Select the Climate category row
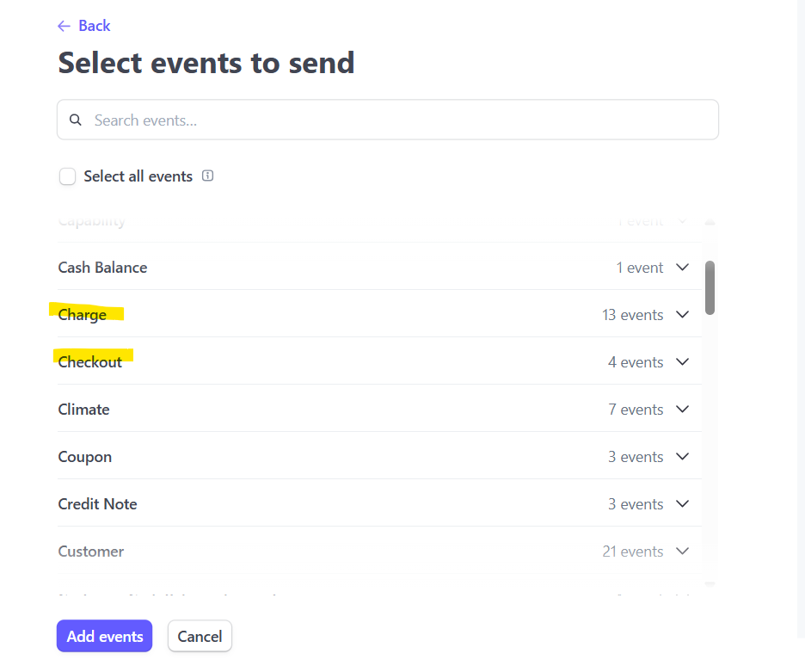This screenshot has width=805, height=672. click(379, 409)
